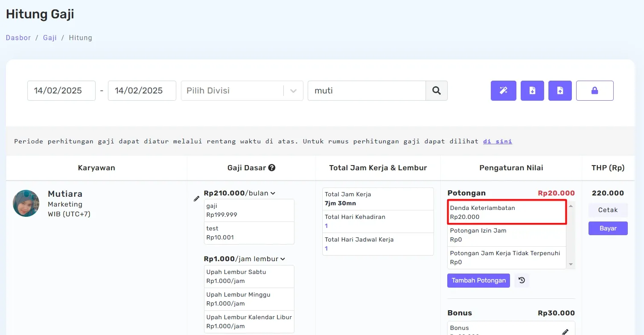Edit the Bonus entry with pencil icon

tap(565, 332)
